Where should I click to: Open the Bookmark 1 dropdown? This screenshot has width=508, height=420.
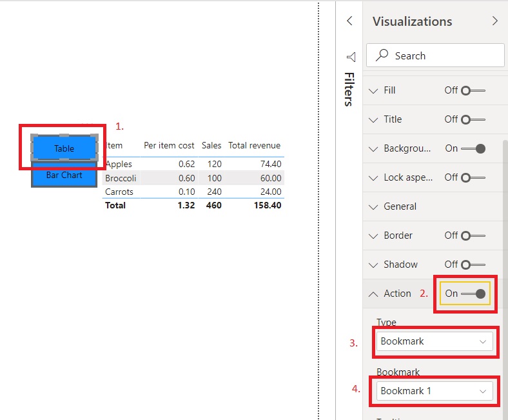[x=435, y=391]
